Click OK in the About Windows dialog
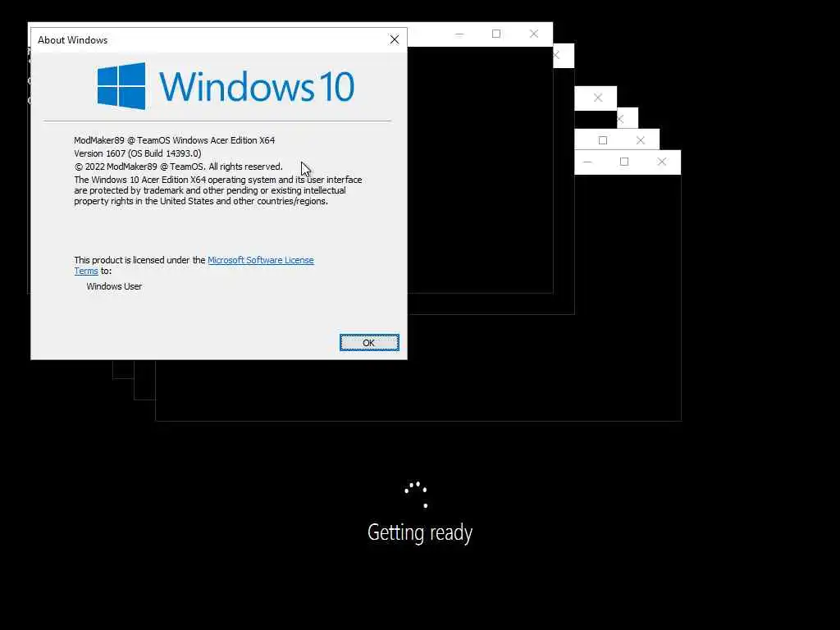840x630 pixels. pyautogui.click(x=369, y=343)
